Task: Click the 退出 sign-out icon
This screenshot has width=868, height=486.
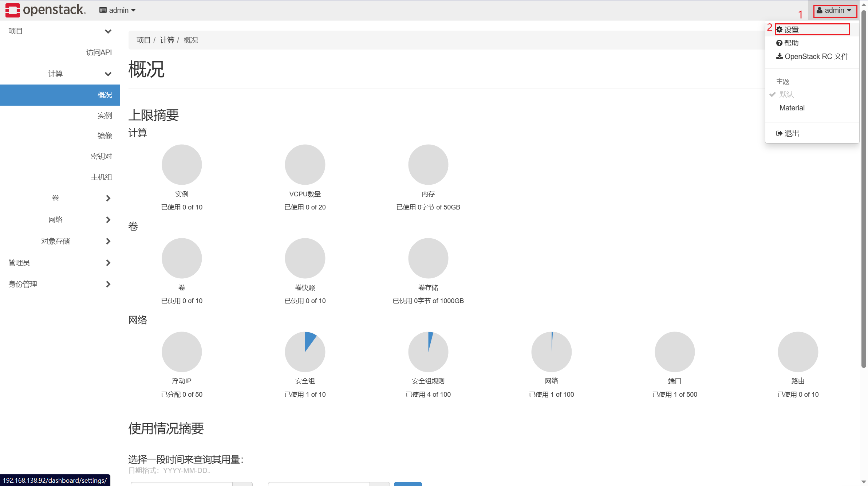Action: click(779, 133)
